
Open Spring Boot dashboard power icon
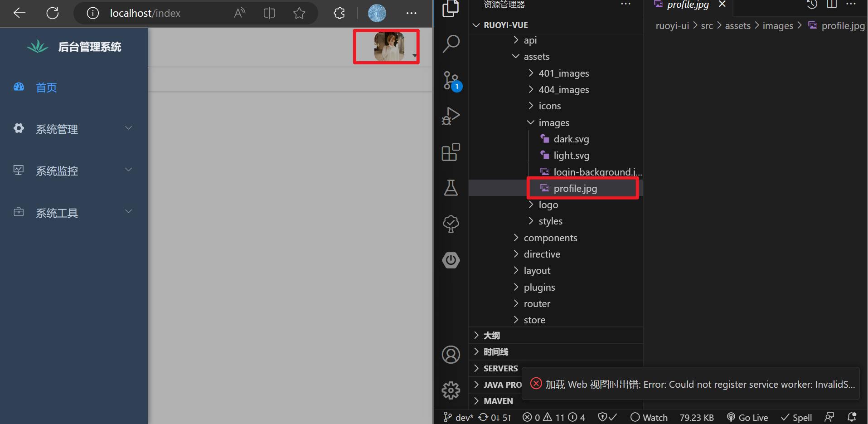click(451, 260)
